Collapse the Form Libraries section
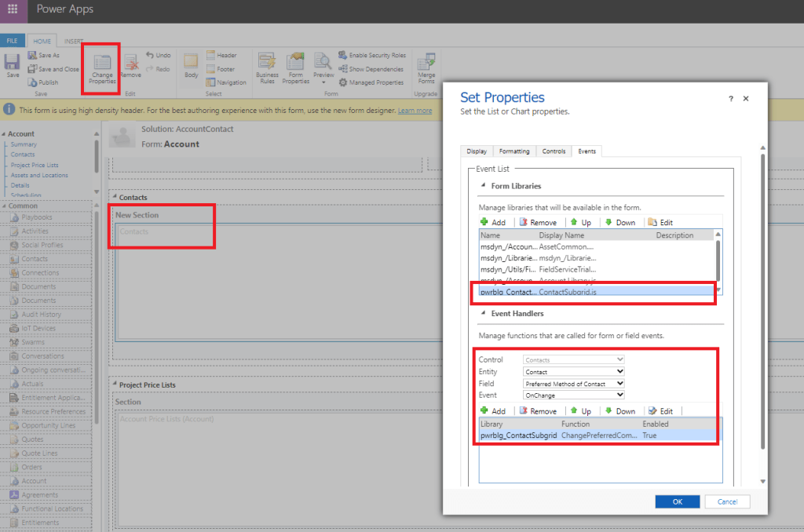 tap(483, 186)
